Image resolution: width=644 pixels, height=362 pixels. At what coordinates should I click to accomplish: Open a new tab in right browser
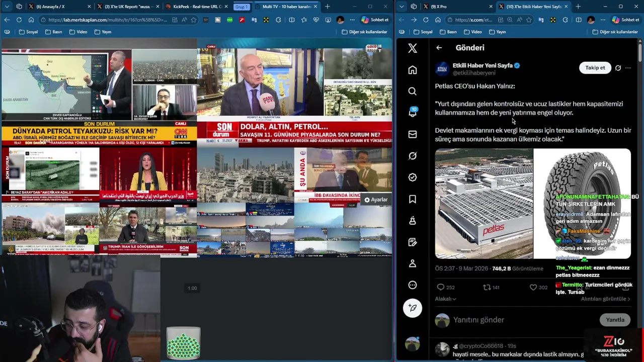coord(578,7)
